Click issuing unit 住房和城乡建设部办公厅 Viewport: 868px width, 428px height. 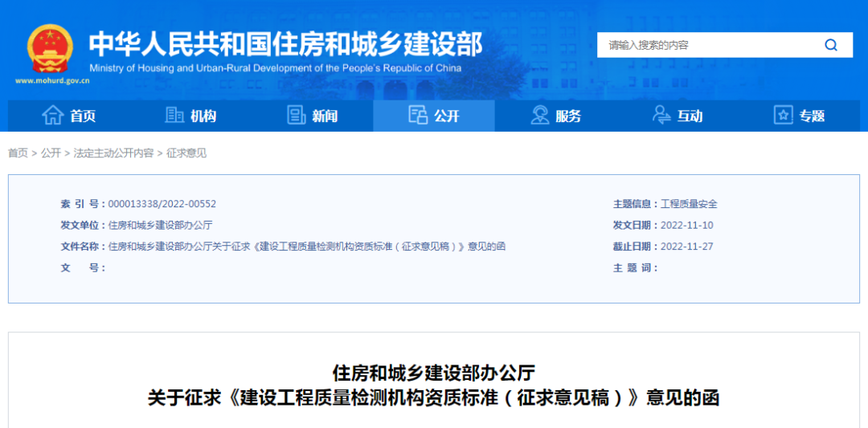[160, 225]
